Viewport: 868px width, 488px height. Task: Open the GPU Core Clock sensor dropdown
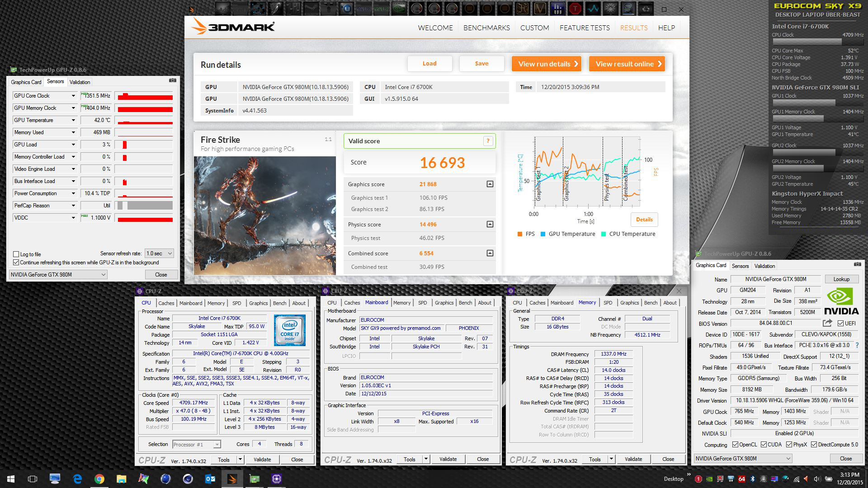click(x=73, y=96)
